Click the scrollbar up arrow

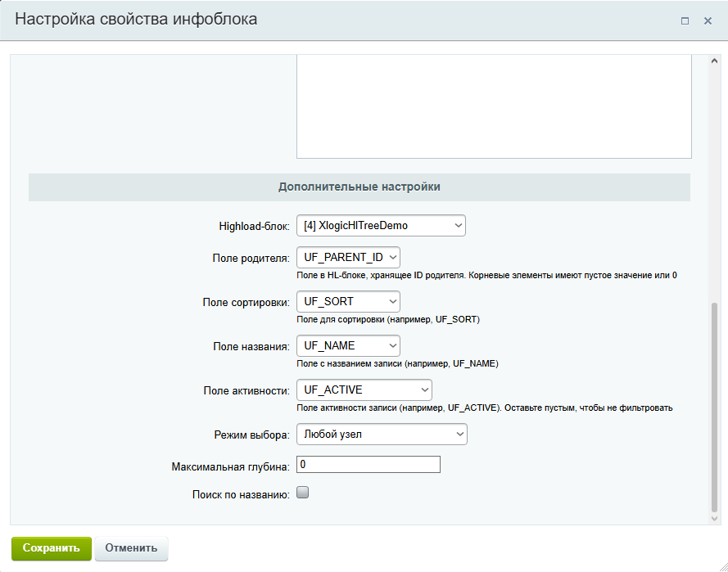point(714,61)
